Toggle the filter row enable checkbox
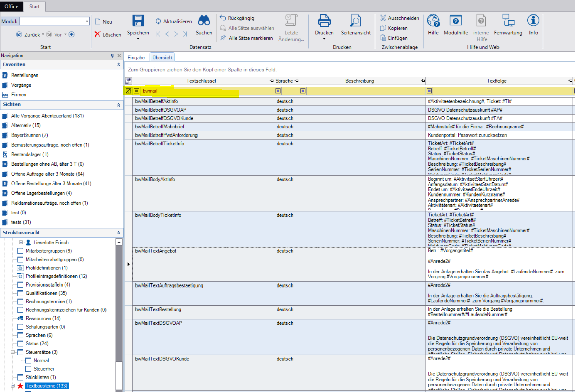This screenshot has width=575, height=392. (x=128, y=91)
